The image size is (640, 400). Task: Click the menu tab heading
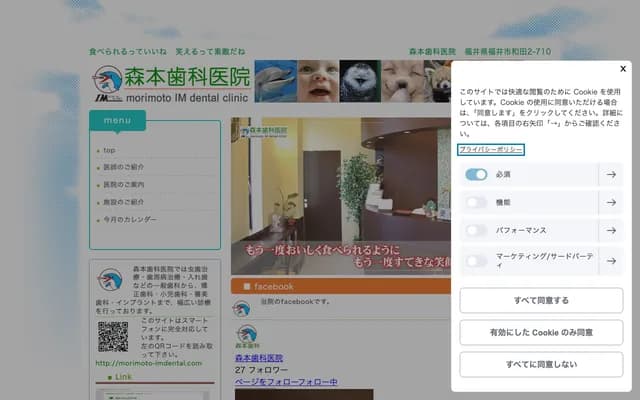[x=118, y=120]
